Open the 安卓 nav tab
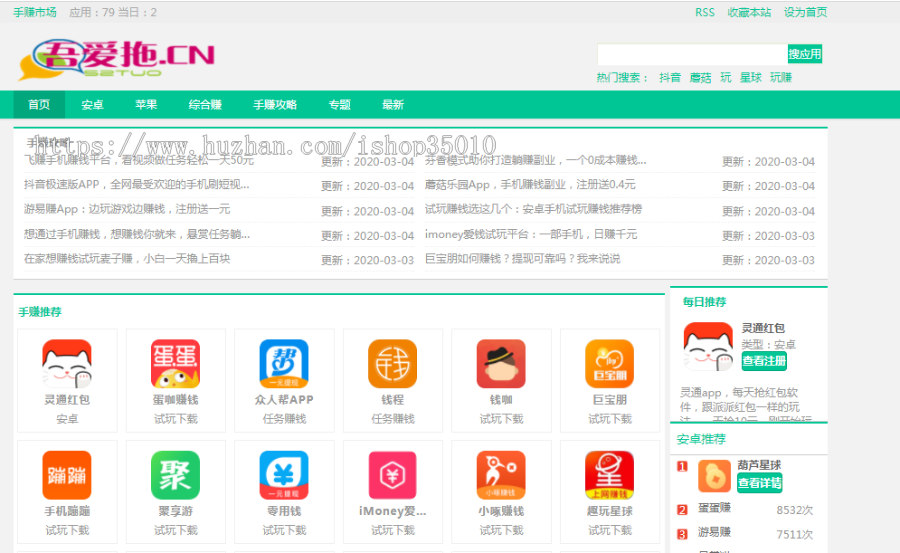 92,105
